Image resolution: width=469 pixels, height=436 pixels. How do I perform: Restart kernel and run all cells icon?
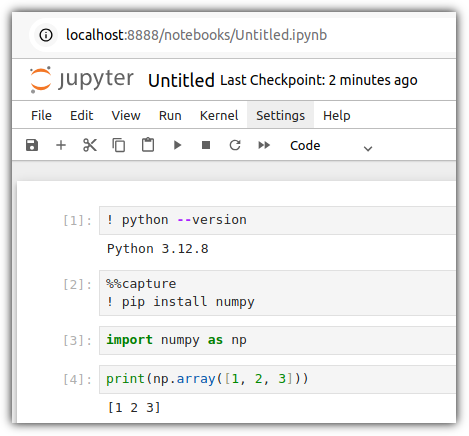point(264,145)
